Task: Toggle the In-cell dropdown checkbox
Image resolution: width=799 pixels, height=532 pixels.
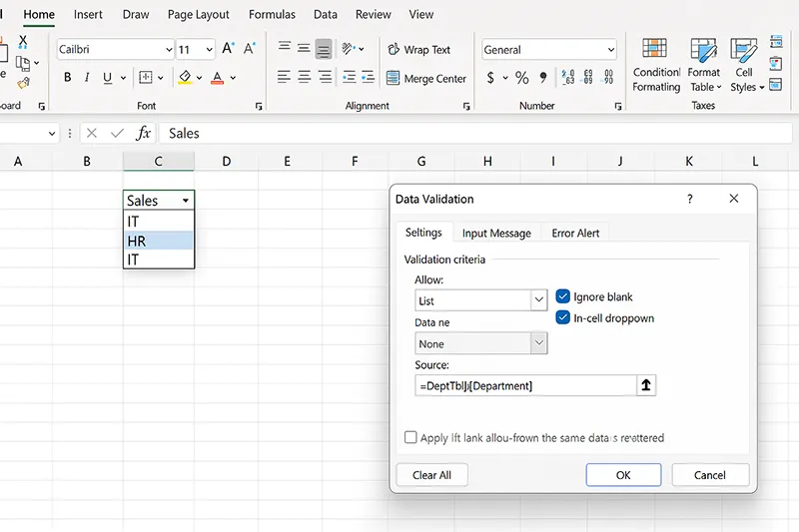Action: 562,317
